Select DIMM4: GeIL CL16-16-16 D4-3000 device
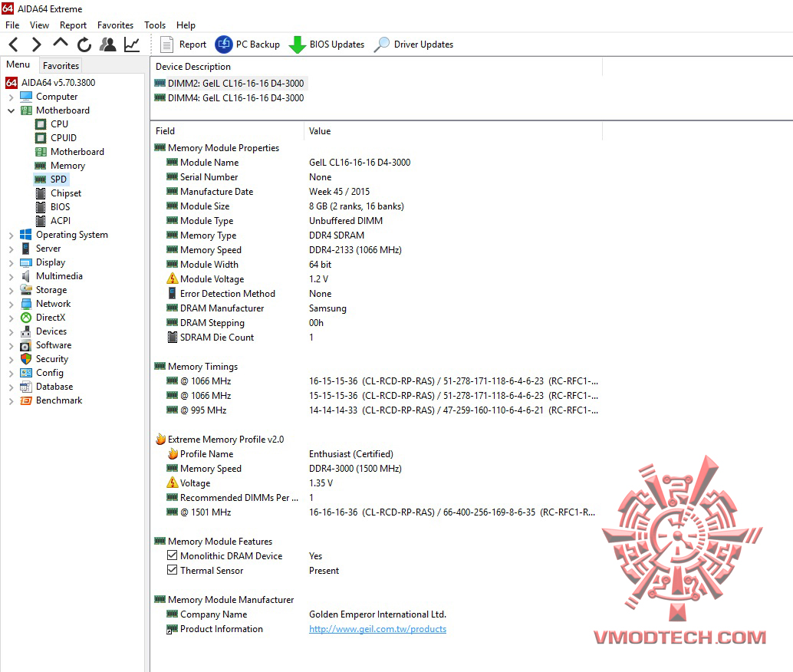The width and height of the screenshot is (793, 672). click(229, 98)
